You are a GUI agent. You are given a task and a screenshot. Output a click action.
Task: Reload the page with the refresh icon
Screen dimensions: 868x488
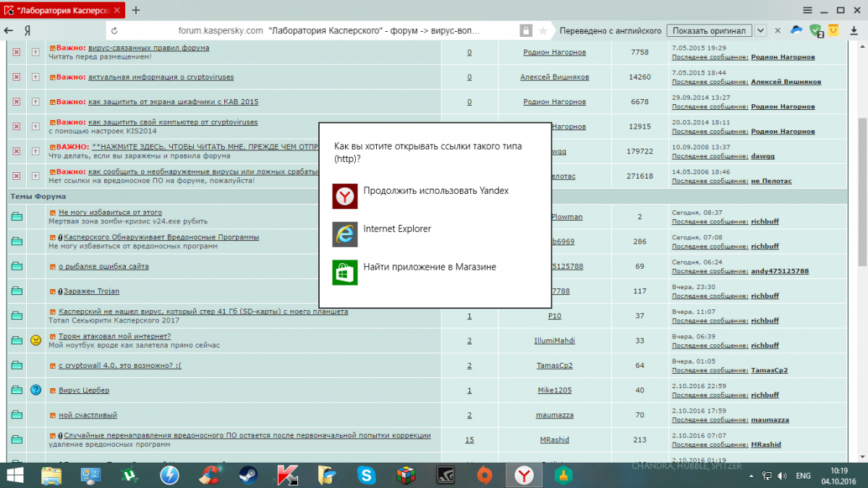(115, 31)
